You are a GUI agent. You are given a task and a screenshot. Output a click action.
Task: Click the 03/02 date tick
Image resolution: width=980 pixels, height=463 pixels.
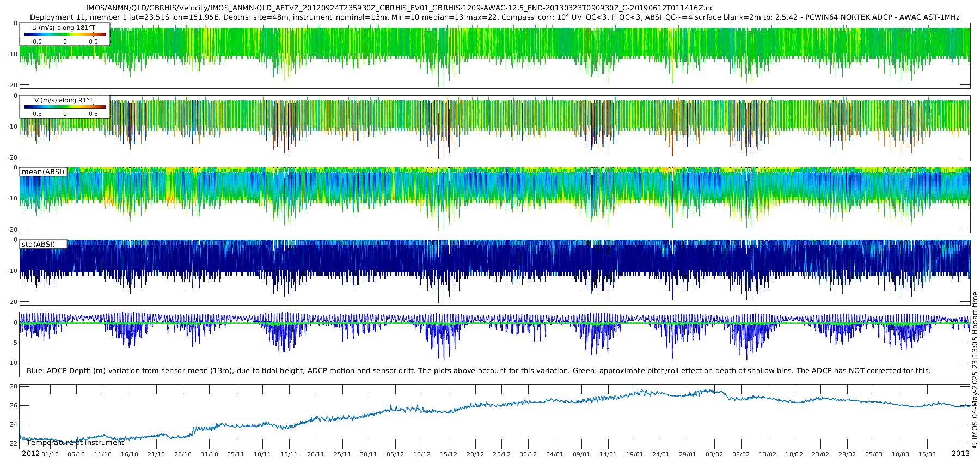click(714, 455)
